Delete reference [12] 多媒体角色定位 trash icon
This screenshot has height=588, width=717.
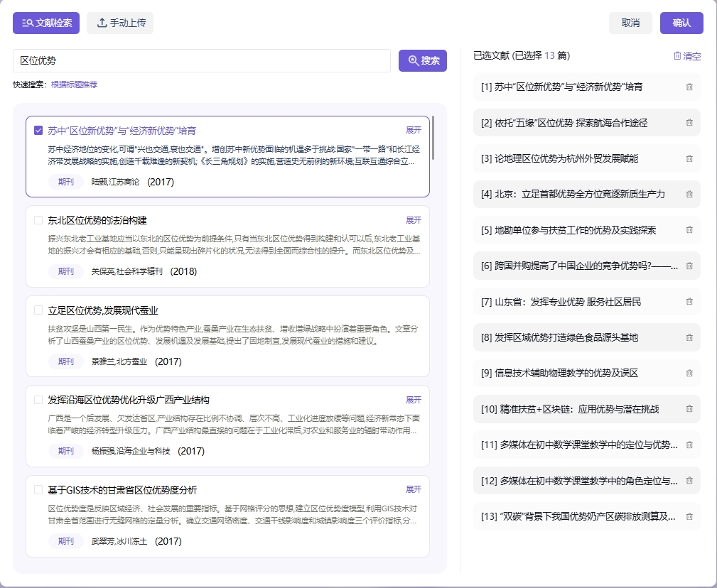[689, 481]
